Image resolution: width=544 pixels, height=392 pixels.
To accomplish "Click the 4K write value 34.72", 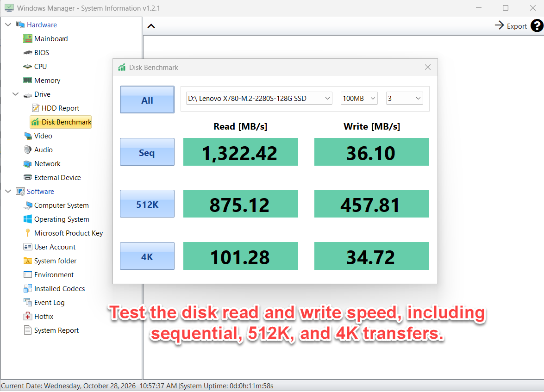I will tap(372, 256).
